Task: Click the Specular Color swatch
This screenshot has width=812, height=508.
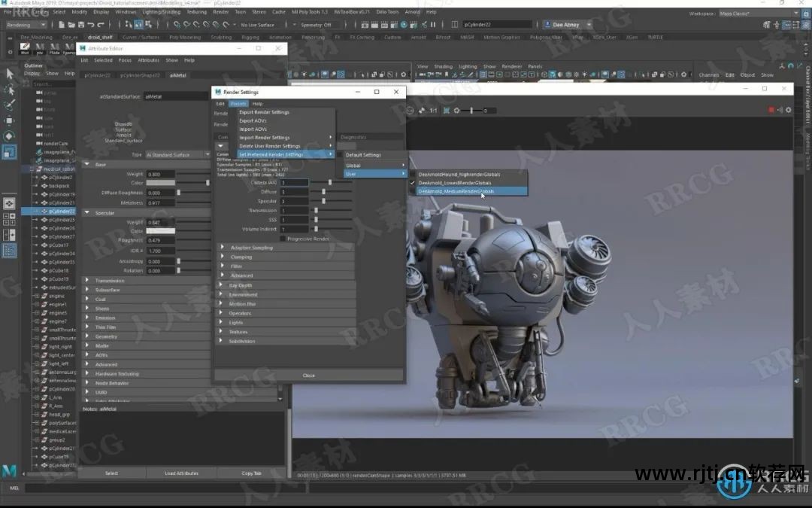Action: coord(160,230)
